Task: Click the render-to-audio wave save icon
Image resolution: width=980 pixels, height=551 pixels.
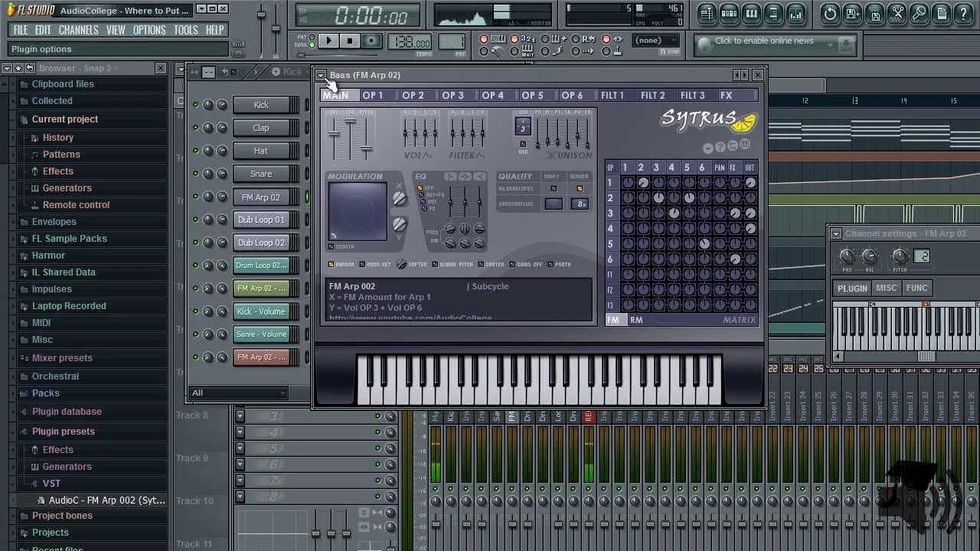Action: point(874,13)
